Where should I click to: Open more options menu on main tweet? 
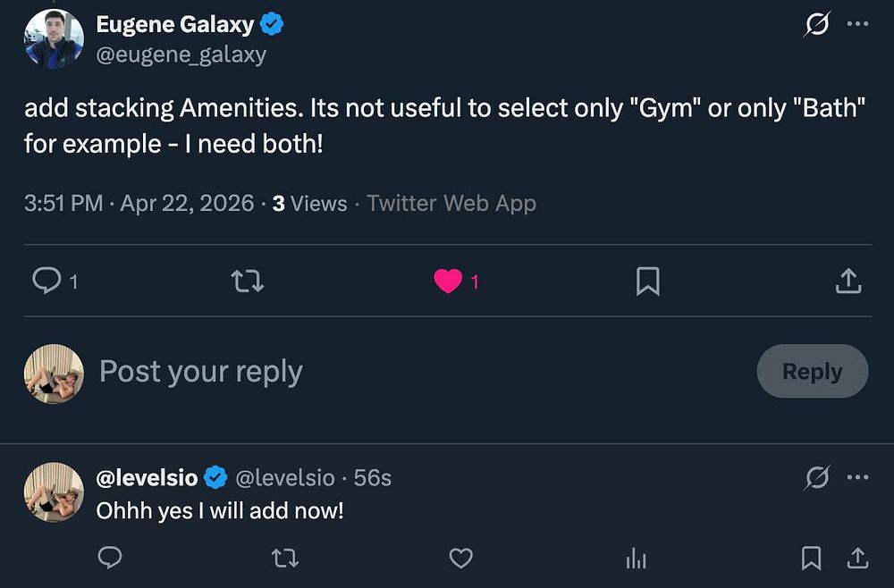tap(857, 25)
